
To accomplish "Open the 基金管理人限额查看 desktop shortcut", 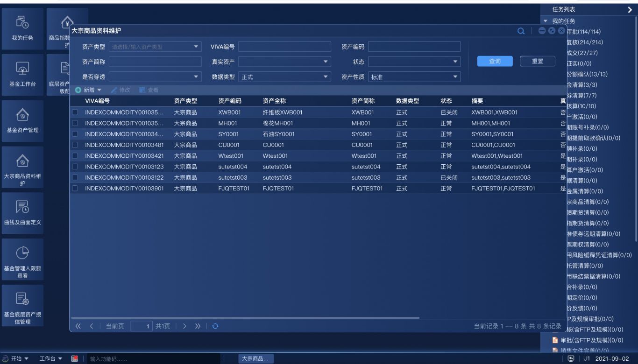I will pyautogui.click(x=22, y=259).
